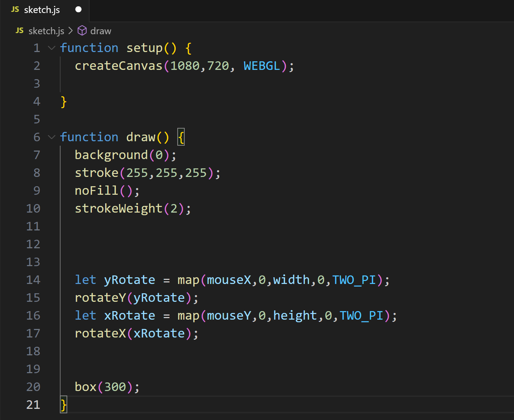This screenshot has width=514, height=420.
Task: Click the highlighted closing brace of draw
Action: (64, 405)
